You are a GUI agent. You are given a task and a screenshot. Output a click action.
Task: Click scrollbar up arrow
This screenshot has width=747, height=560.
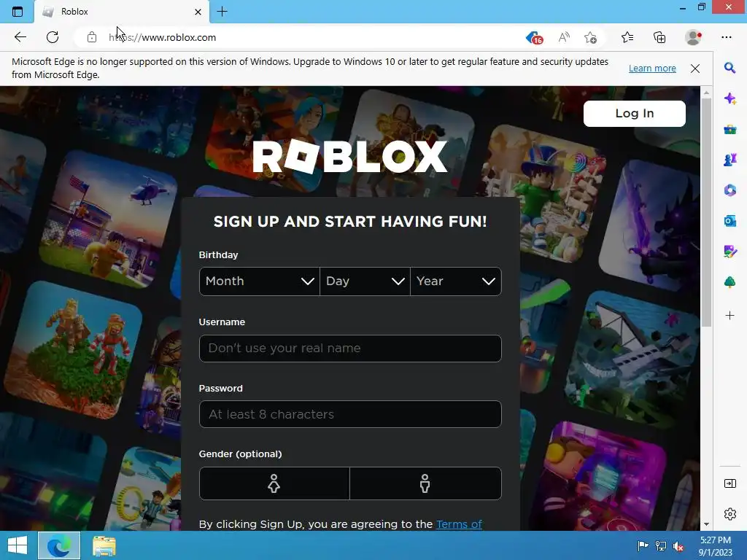706,93
